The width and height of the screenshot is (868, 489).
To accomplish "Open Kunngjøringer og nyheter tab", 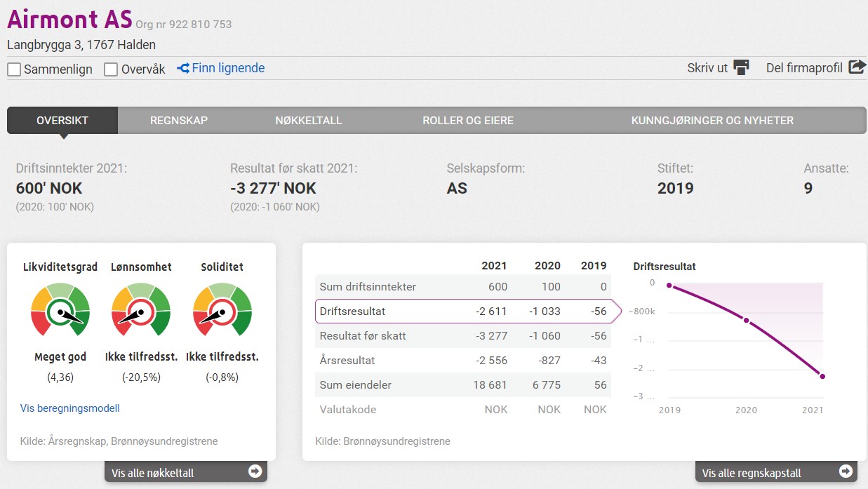I will pos(712,121).
